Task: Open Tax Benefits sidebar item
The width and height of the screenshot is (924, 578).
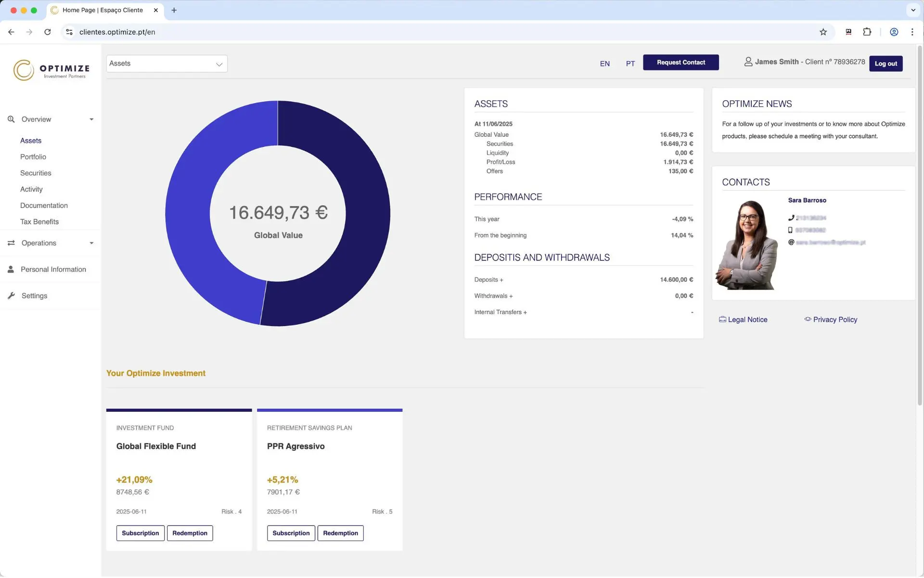Action: [x=39, y=222]
